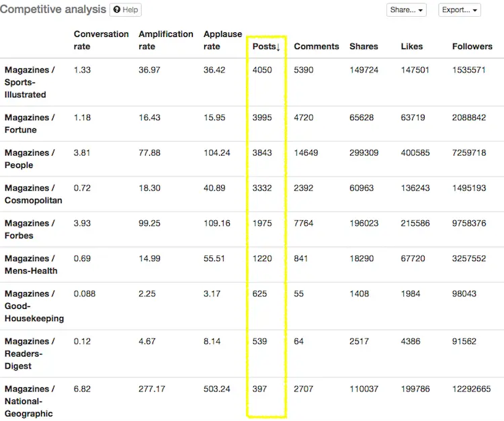
Task: Click the Followers column header
Action: point(472,46)
